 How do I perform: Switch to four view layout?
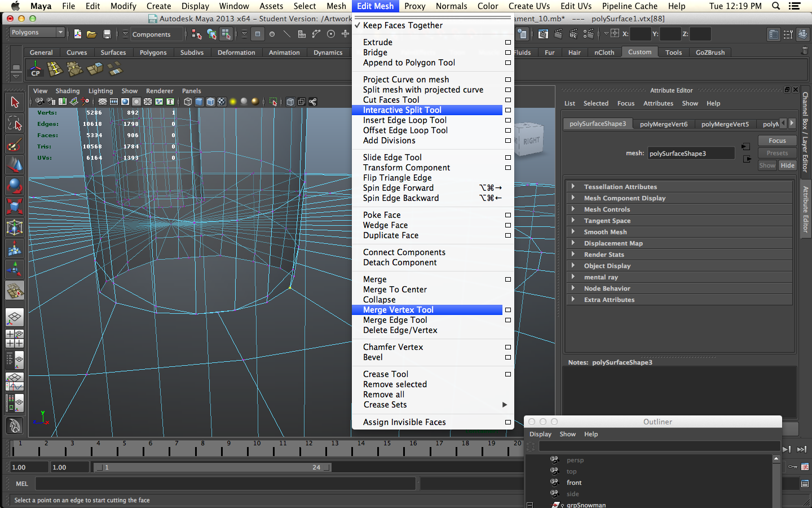click(x=15, y=338)
